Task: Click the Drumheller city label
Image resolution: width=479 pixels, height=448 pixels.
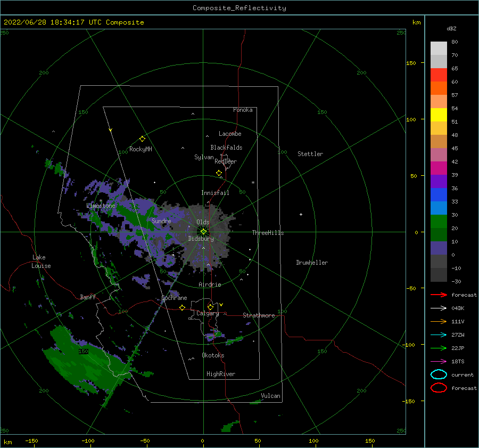Action: click(x=312, y=263)
